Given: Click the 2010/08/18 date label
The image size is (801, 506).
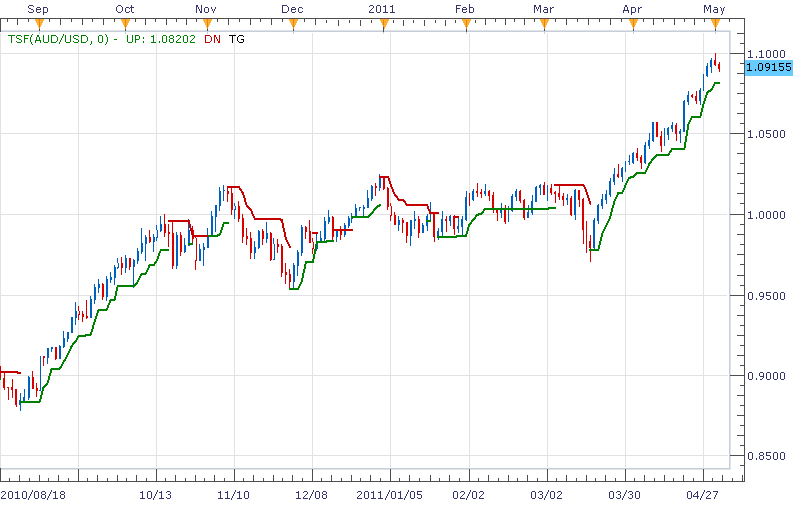Looking at the screenshot, I should (x=33, y=495).
